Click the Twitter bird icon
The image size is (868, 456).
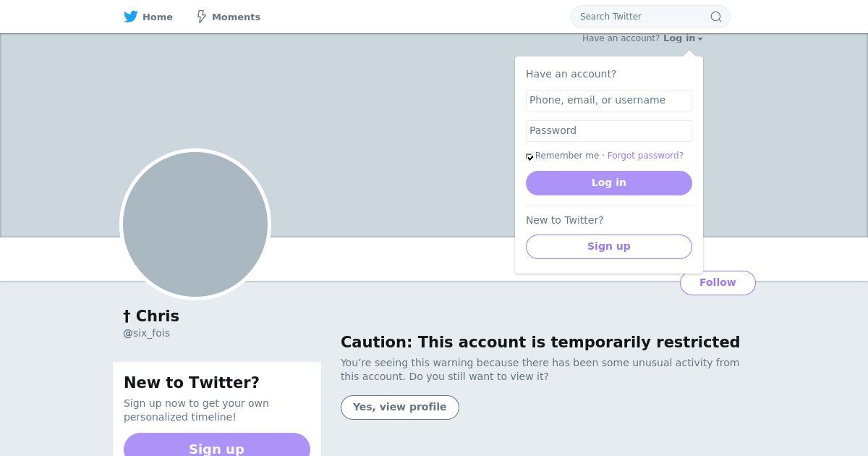130,17
